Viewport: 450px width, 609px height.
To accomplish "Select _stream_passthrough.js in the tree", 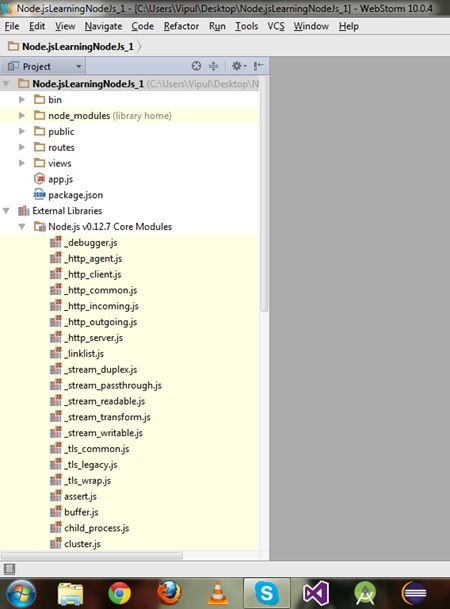I will (x=113, y=385).
